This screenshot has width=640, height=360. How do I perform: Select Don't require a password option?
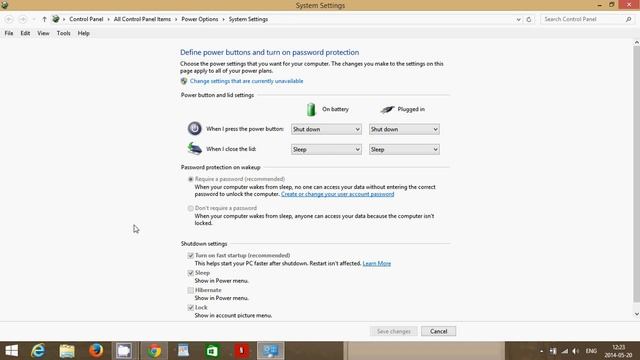[x=191, y=208]
